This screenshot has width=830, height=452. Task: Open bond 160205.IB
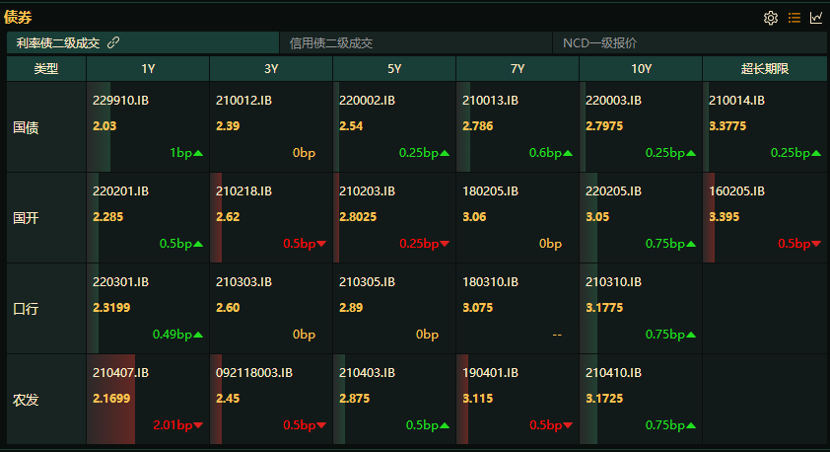click(x=737, y=191)
